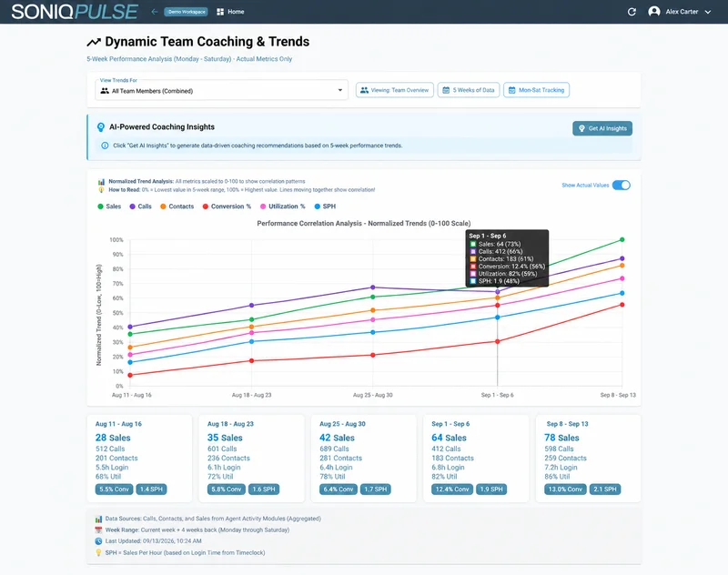Click the lightbulb icon beside How to Read

[101, 190]
